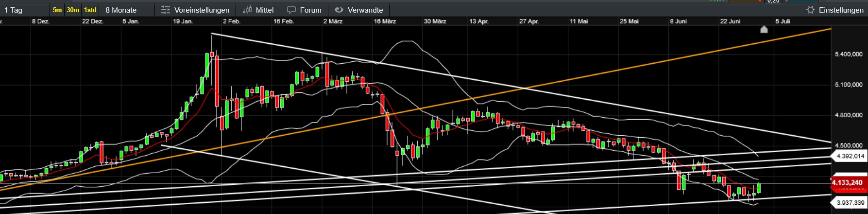Open the 8 Monate time range dropdown
The image size is (868, 214).
127,10
